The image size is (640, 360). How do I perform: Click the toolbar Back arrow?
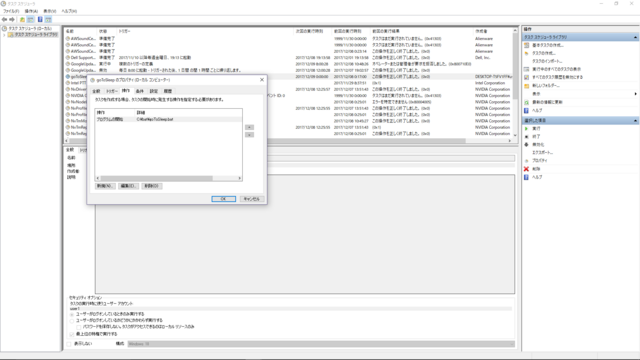point(4,20)
